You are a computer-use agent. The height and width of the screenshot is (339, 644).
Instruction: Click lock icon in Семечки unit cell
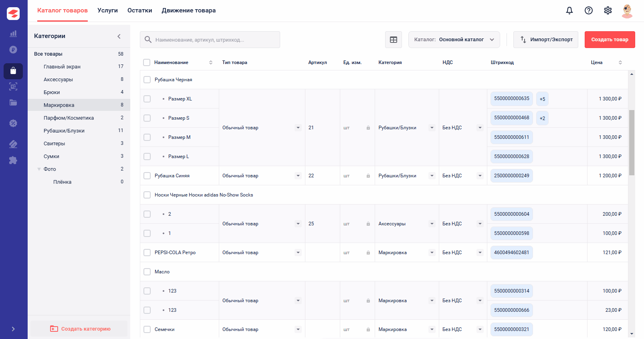coord(368,329)
